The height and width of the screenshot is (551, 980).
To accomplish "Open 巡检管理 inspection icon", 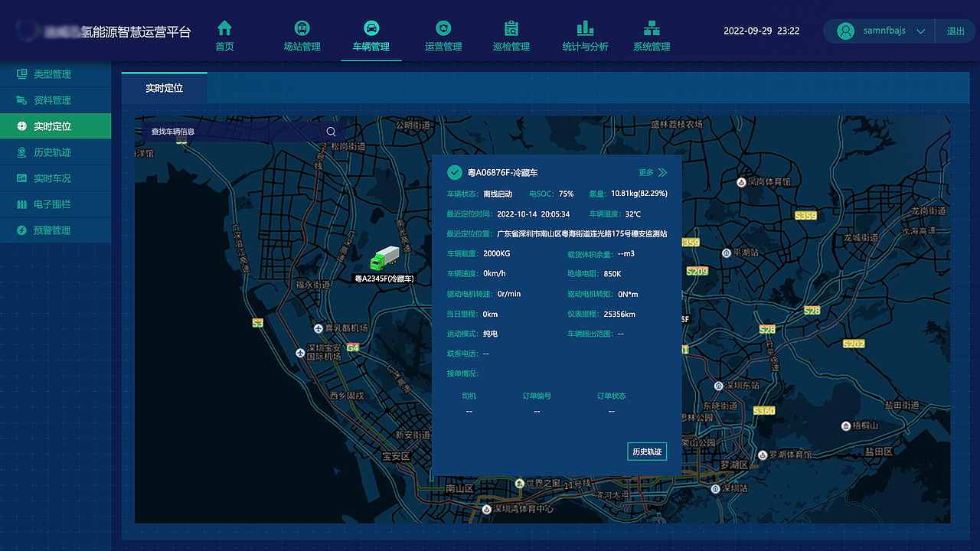I will pos(511,28).
